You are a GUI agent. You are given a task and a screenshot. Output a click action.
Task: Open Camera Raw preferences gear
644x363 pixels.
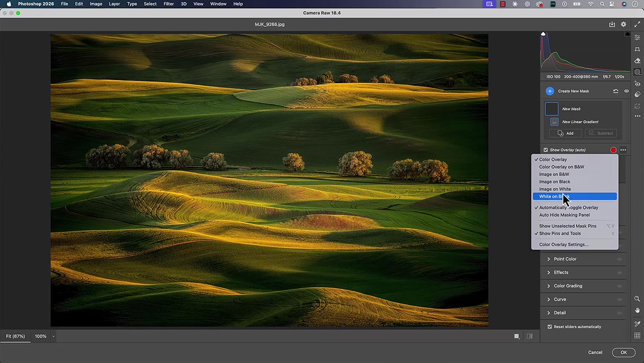coord(624,24)
